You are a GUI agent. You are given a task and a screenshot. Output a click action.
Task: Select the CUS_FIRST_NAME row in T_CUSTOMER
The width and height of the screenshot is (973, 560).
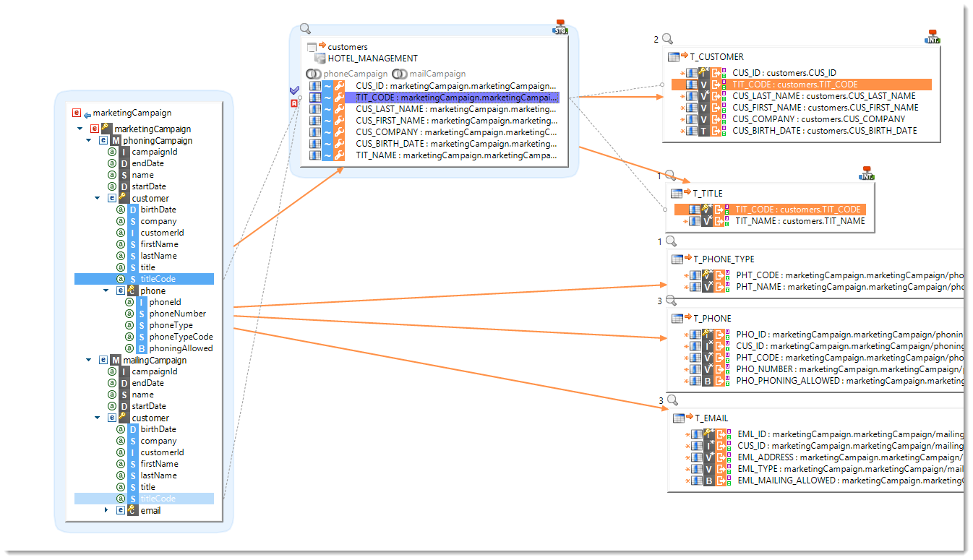[x=802, y=108]
